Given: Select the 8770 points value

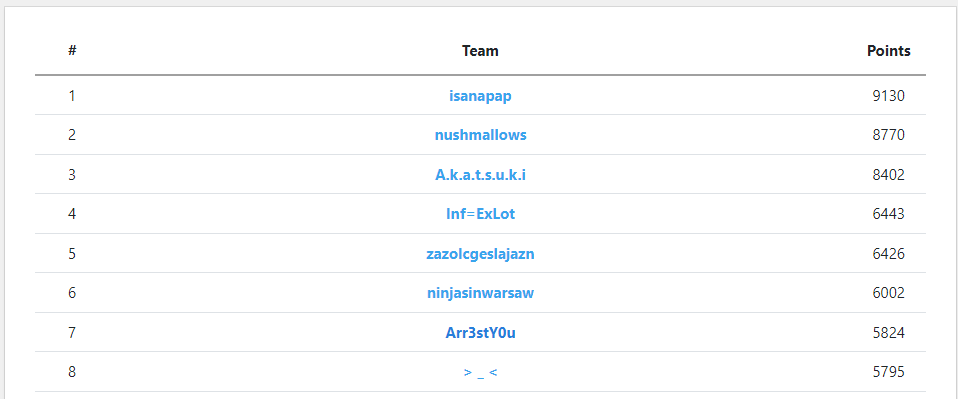Looking at the screenshot, I should (888, 135).
